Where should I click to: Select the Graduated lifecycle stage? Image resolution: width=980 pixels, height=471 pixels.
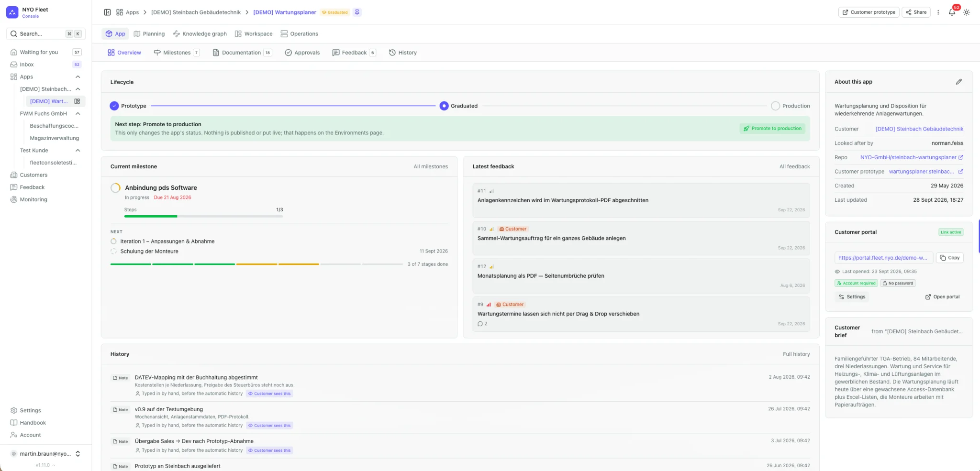pyautogui.click(x=458, y=106)
